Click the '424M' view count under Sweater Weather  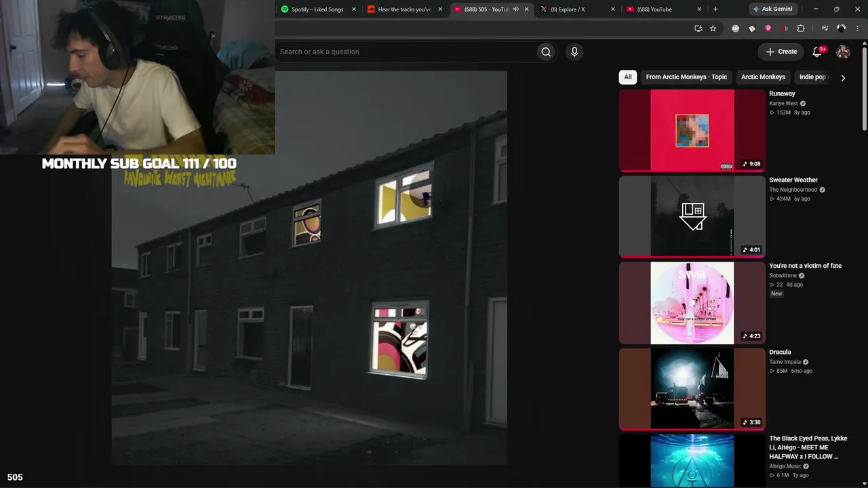coord(783,199)
